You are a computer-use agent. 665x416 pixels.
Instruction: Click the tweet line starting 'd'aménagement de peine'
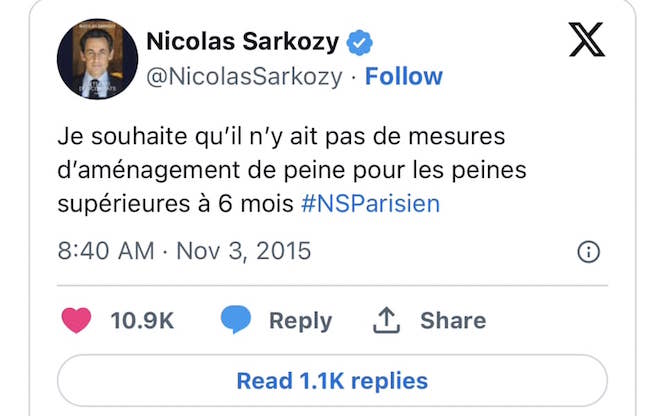[292, 170]
